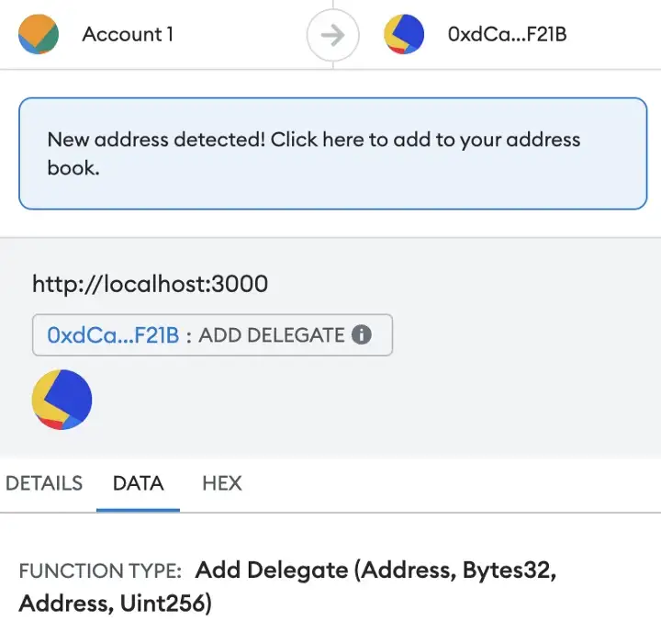Switch to the DETAILS tab

[x=44, y=483]
